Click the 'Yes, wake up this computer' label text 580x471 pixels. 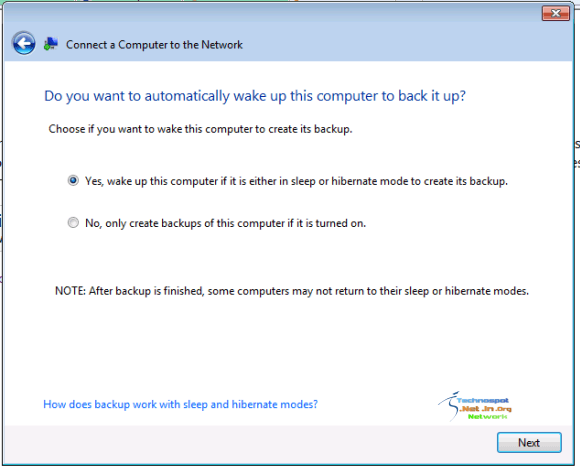point(296,181)
